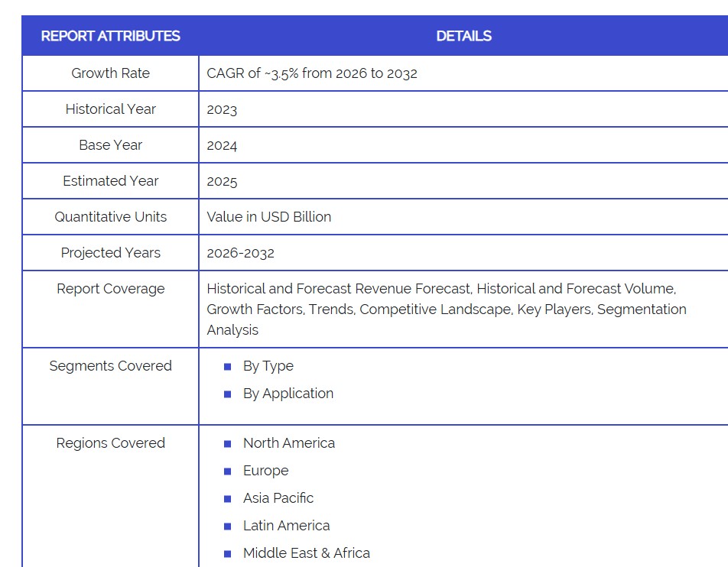
Task: Click the CAGR of ~3.5% text
Action: point(311,73)
